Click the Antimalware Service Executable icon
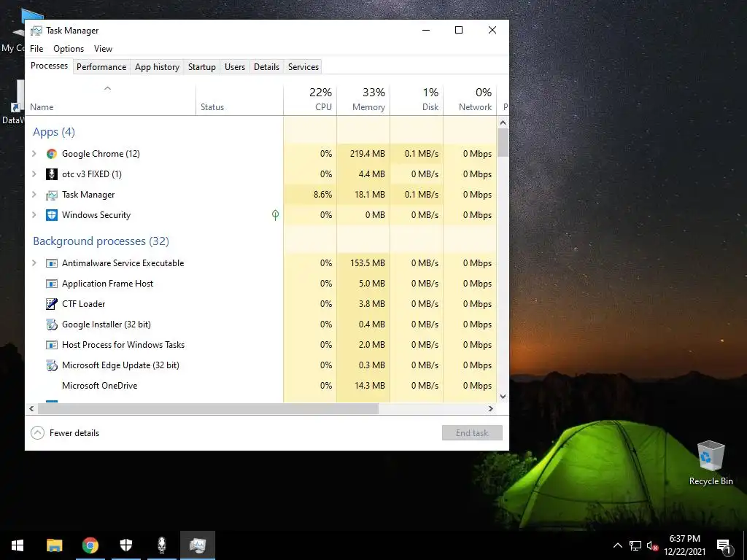This screenshot has width=747, height=560. point(52,263)
